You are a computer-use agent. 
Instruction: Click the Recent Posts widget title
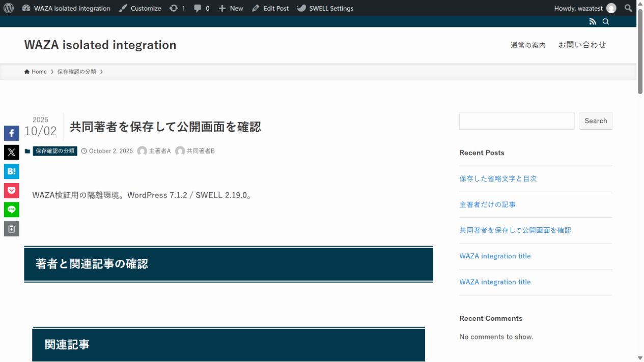coord(482,153)
